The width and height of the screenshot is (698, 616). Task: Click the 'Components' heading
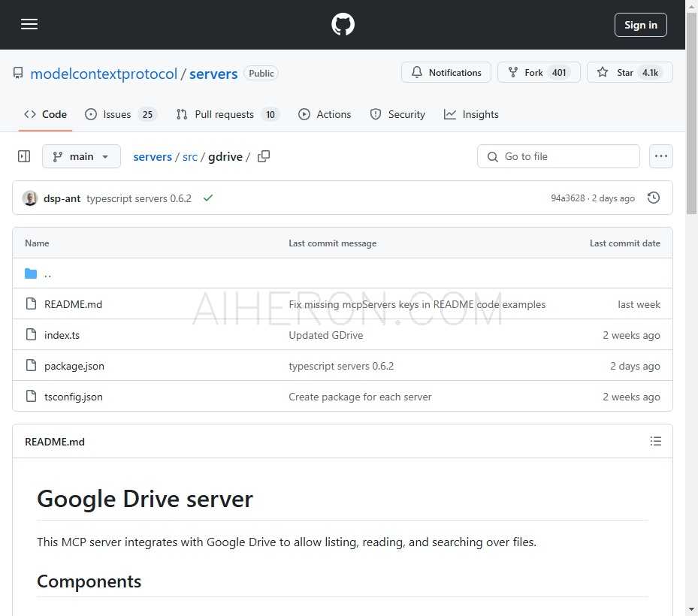tap(89, 581)
